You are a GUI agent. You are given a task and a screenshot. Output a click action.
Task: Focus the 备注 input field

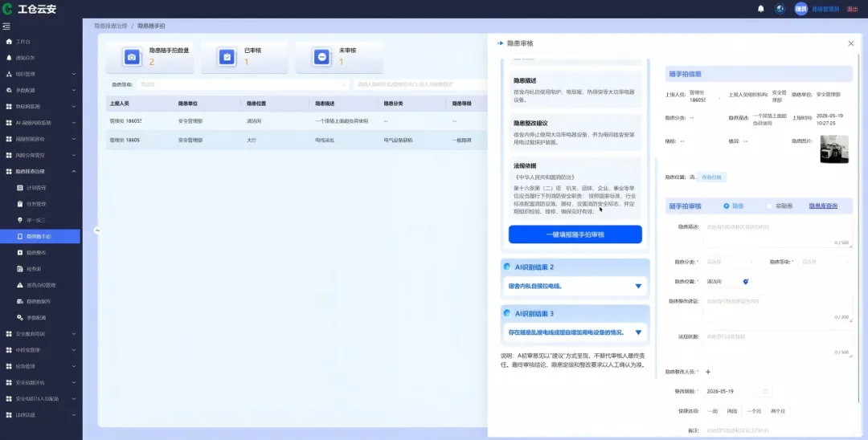click(778, 430)
